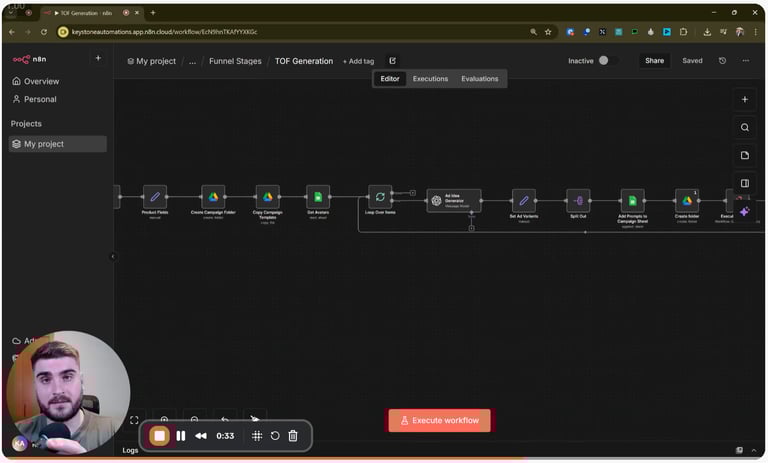
Task: Select the Split Out node
Action: click(578, 201)
